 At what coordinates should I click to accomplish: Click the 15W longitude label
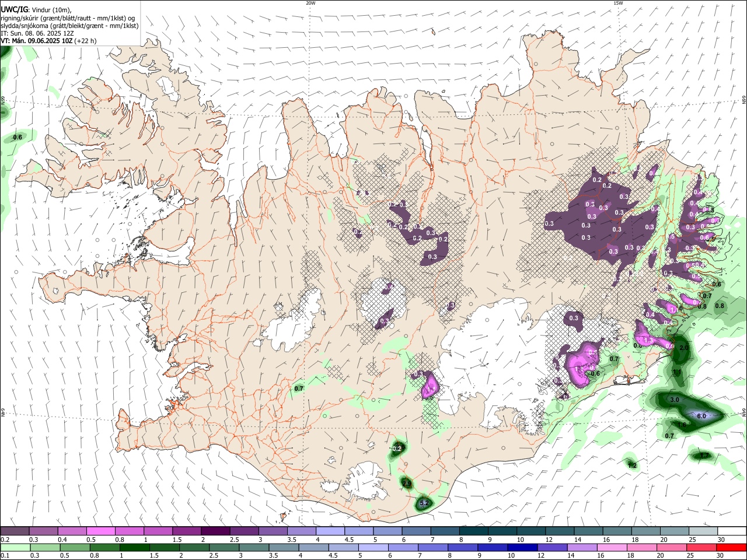(x=618, y=3)
